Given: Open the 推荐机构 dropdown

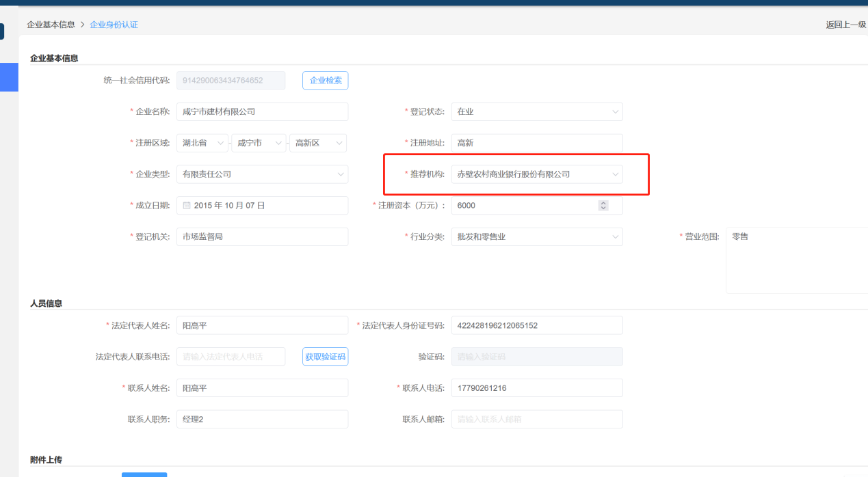Looking at the screenshot, I should pos(537,174).
